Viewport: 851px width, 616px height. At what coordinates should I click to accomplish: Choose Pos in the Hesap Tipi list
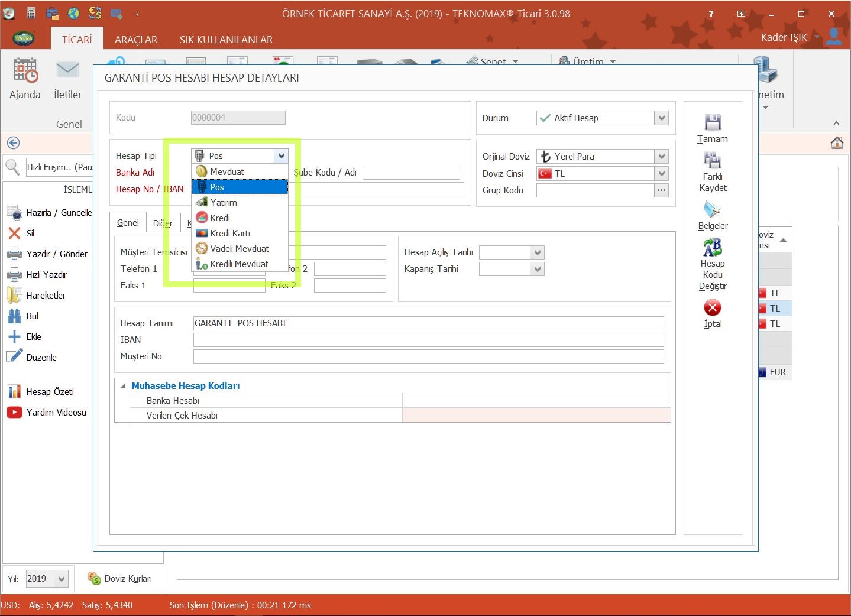click(x=240, y=187)
